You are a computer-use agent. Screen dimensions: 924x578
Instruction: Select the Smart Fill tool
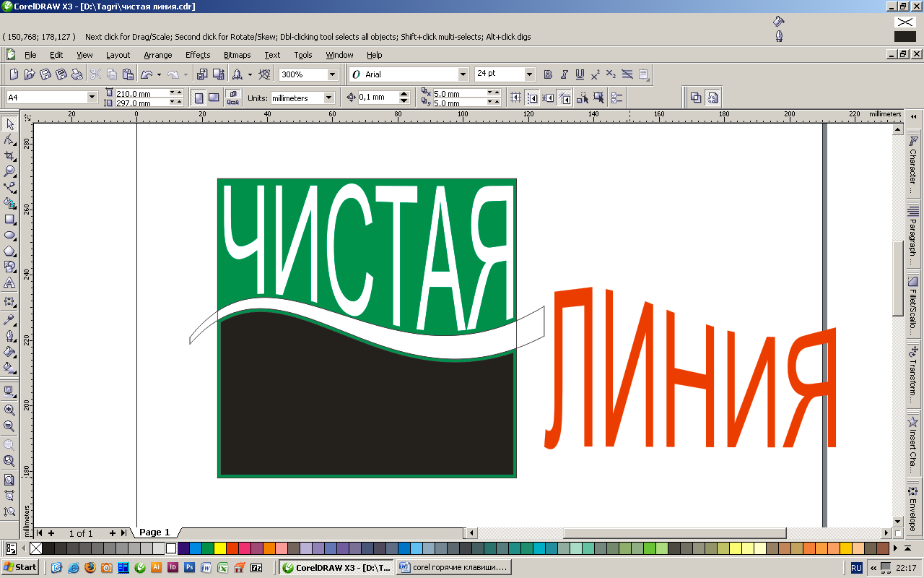9,204
